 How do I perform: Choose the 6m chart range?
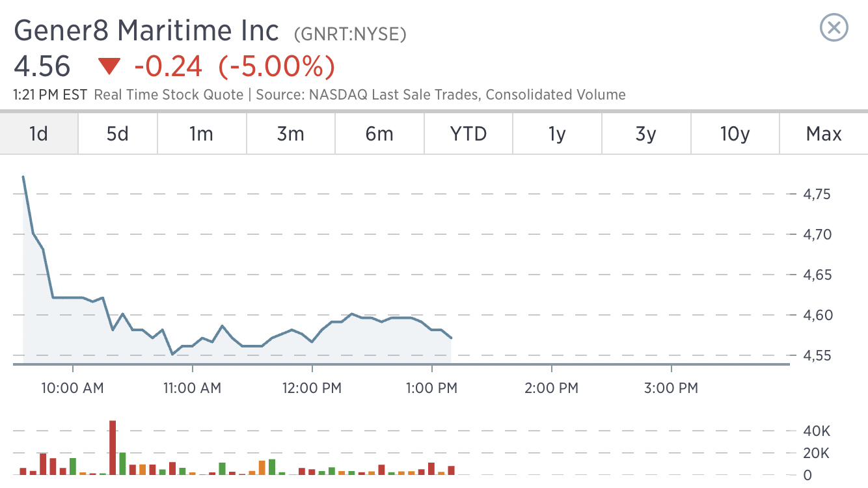pyautogui.click(x=379, y=134)
